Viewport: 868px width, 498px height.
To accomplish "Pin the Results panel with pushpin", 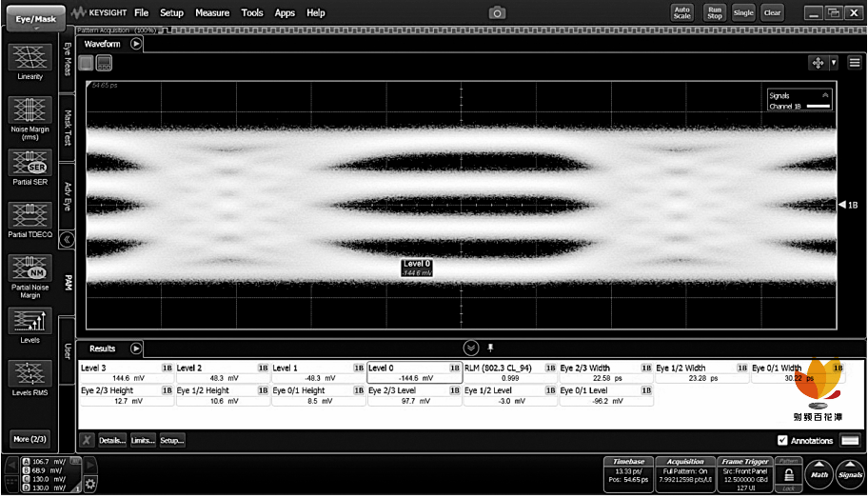I will pyautogui.click(x=491, y=348).
